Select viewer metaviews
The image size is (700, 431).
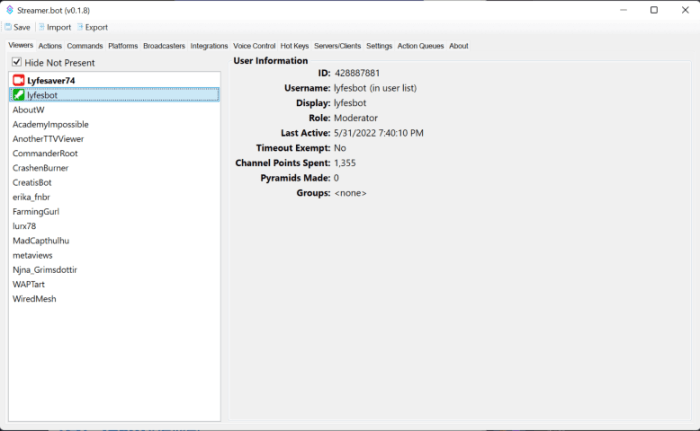click(x=114, y=255)
